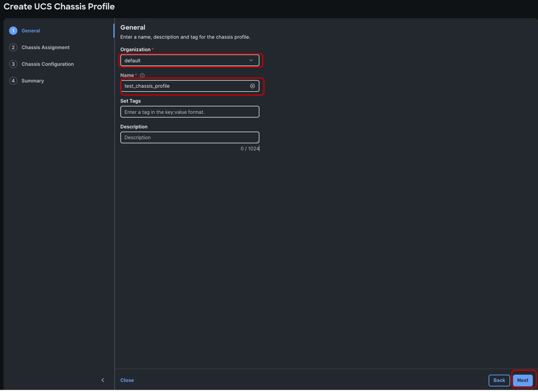Click the Set Tags field label
Viewport: 538px width, 392px height.
point(130,101)
